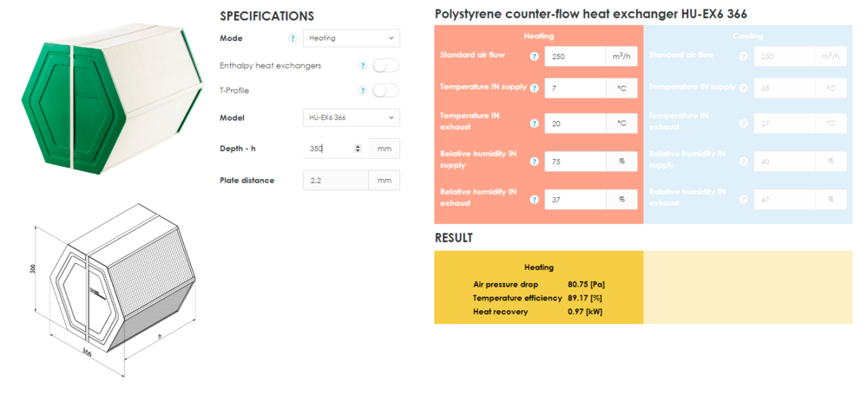Click the Depth - h input field
Viewport: 868px width, 403px height.
pyautogui.click(x=328, y=149)
